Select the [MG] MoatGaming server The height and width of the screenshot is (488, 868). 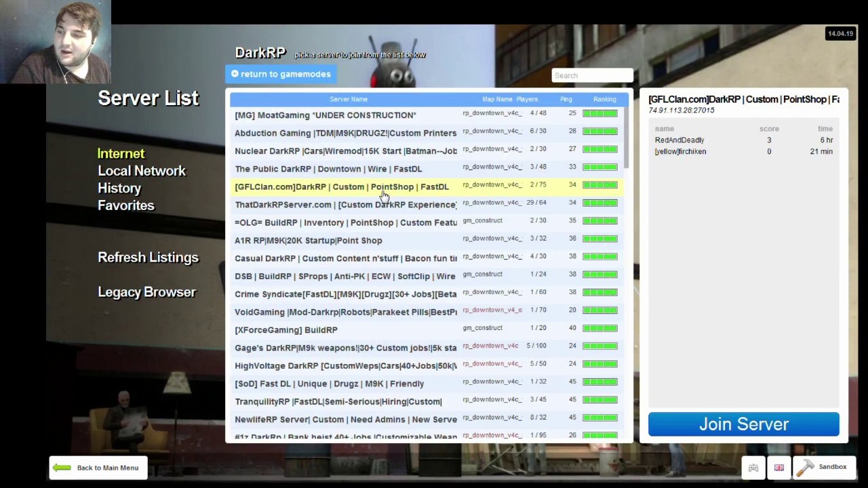tap(426, 115)
